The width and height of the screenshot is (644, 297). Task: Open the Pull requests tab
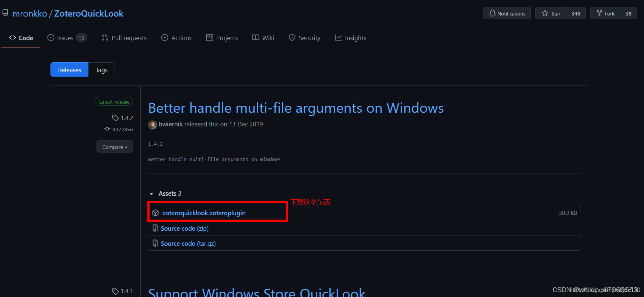(x=124, y=38)
